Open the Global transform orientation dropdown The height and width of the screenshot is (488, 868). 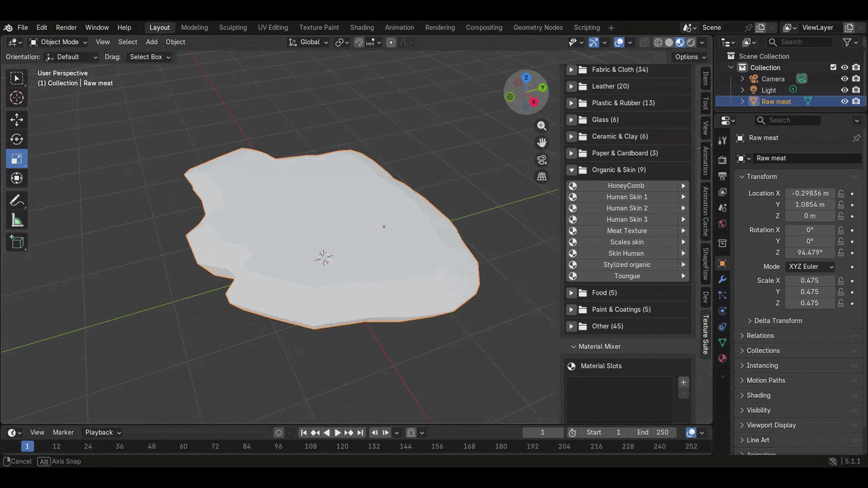click(x=309, y=42)
